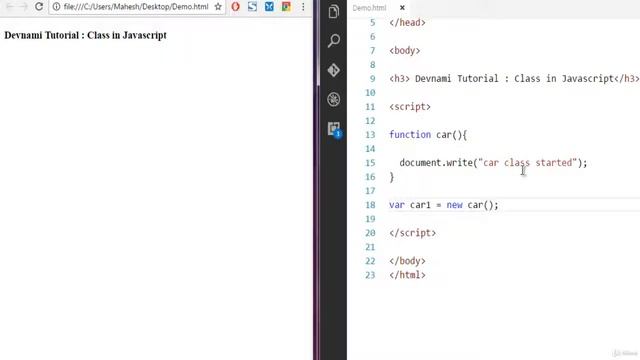The height and width of the screenshot is (360, 640).
Task: Click the </html> tag on line 23
Action: (x=407, y=275)
